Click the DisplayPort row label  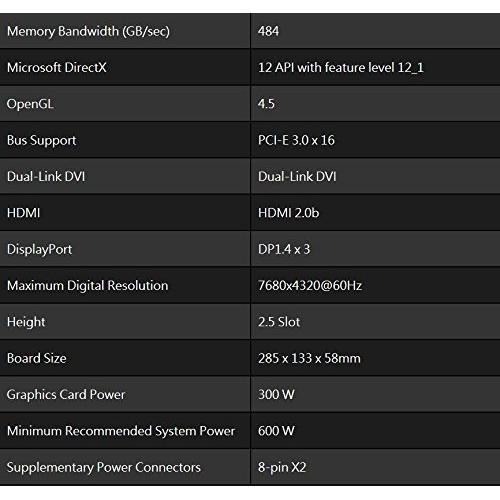(39, 249)
